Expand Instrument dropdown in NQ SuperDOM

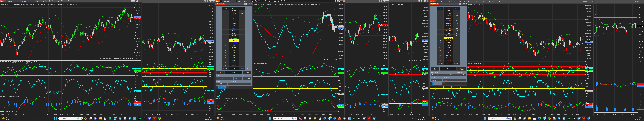click(x=225, y=78)
